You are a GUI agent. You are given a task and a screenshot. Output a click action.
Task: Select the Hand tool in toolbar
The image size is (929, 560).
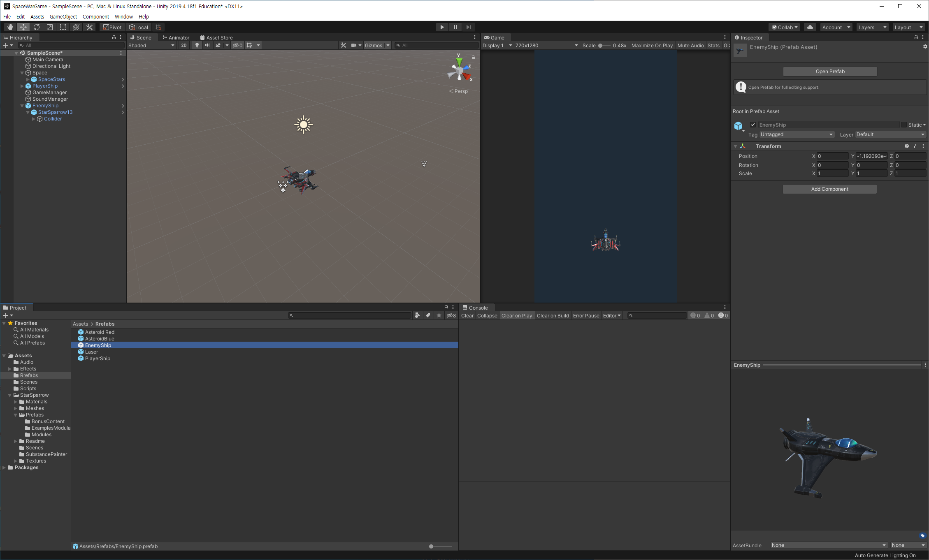click(10, 27)
